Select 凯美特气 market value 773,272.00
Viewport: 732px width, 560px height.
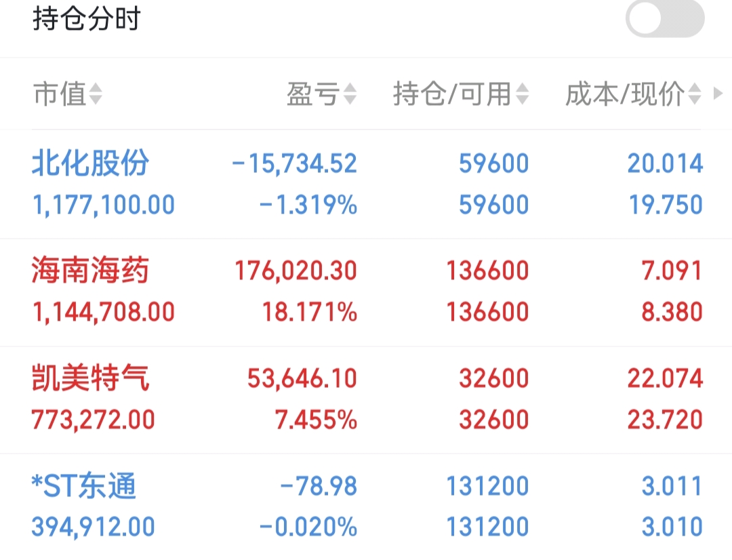click(93, 420)
